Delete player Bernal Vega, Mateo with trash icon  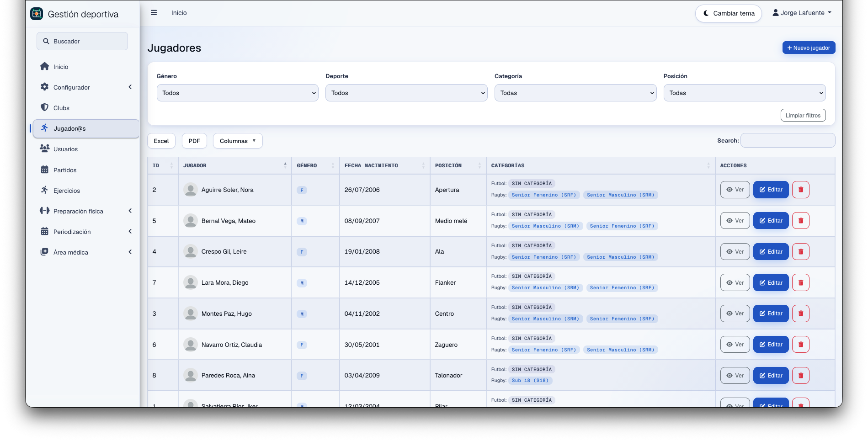point(801,221)
